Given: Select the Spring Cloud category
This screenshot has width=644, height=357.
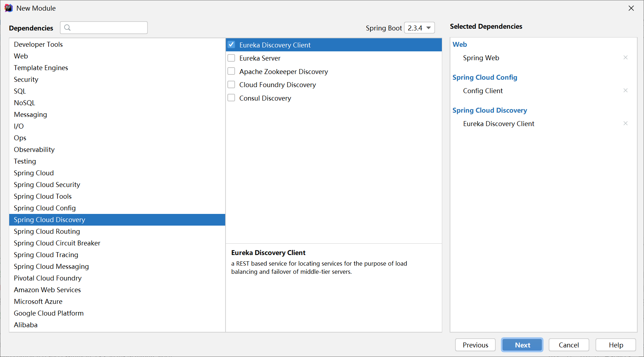Looking at the screenshot, I should [x=117, y=173].
